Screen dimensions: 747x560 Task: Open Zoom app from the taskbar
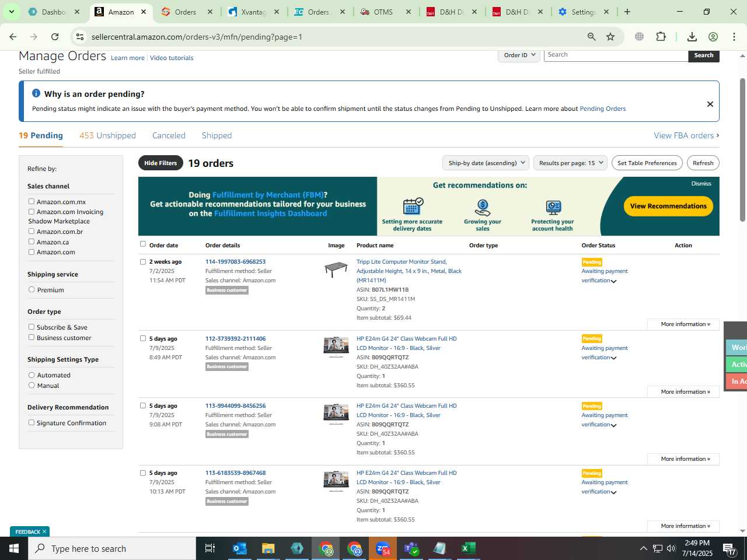coord(383,548)
